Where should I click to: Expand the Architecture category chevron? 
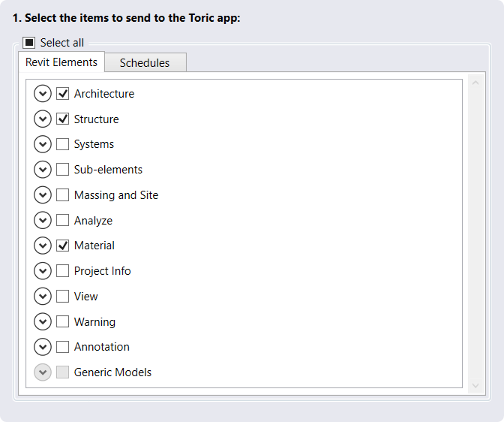[x=43, y=94]
